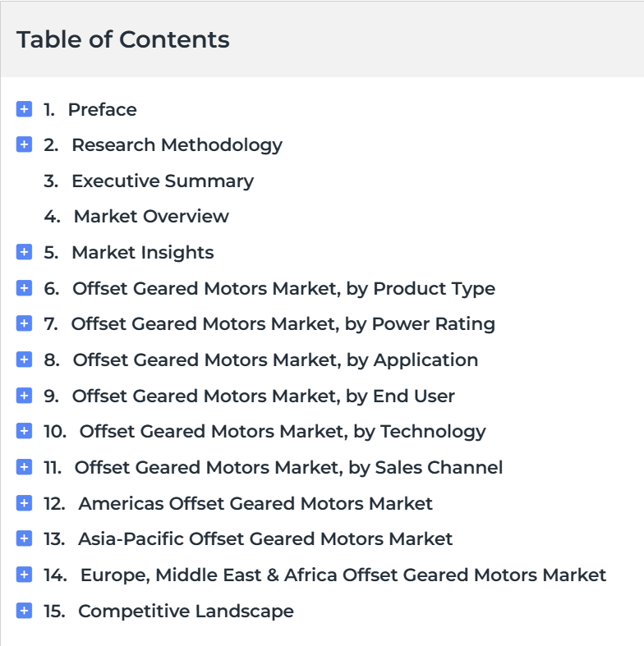Viewport: 644px width, 646px height.
Task: Click the Table of Contents heading
Action: [x=123, y=39]
